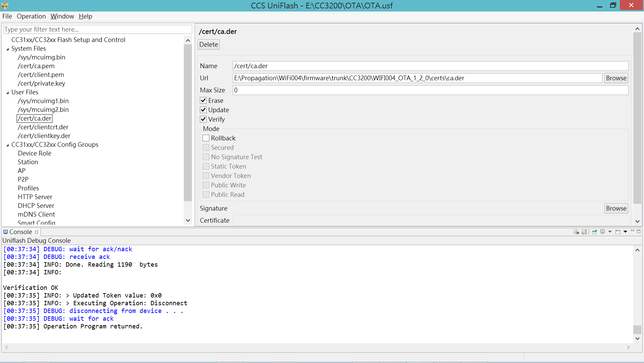Screen dimensions: 644x363
Task: Click the details panel vertical scrollbar
Action: [637, 118]
